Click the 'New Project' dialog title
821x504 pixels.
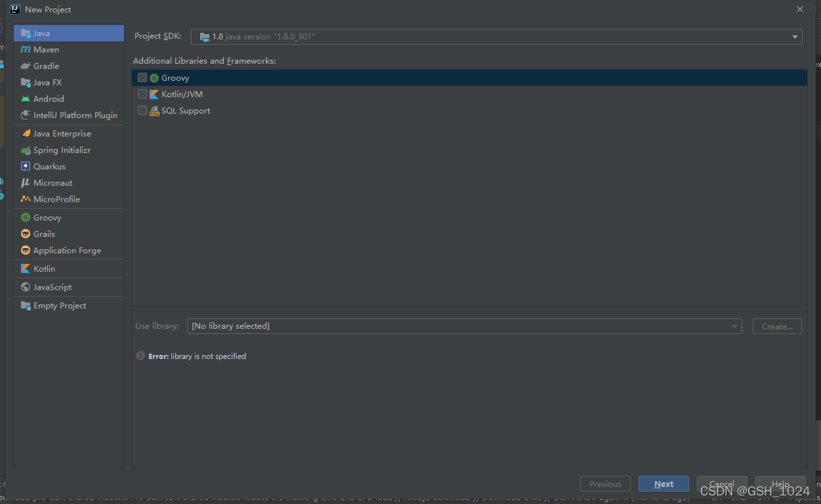pos(48,9)
